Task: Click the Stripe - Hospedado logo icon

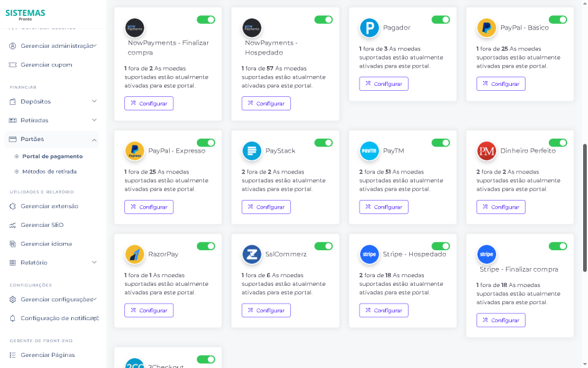Action: tap(369, 255)
